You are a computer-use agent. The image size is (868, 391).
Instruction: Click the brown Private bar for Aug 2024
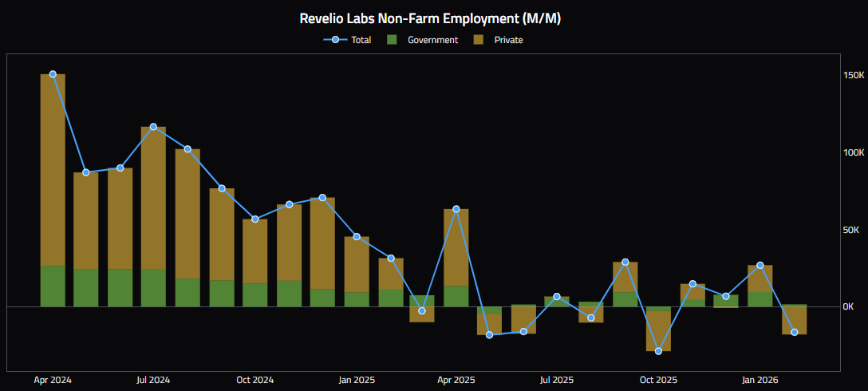click(187, 214)
